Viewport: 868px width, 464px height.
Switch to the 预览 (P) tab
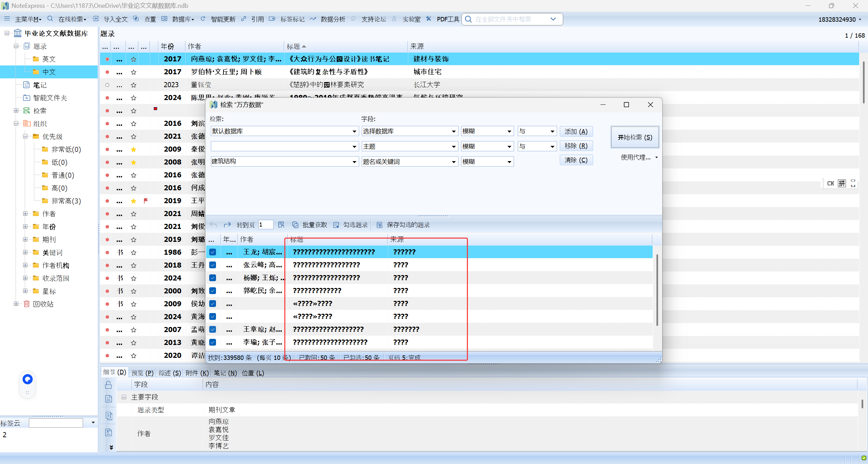click(142, 373)
